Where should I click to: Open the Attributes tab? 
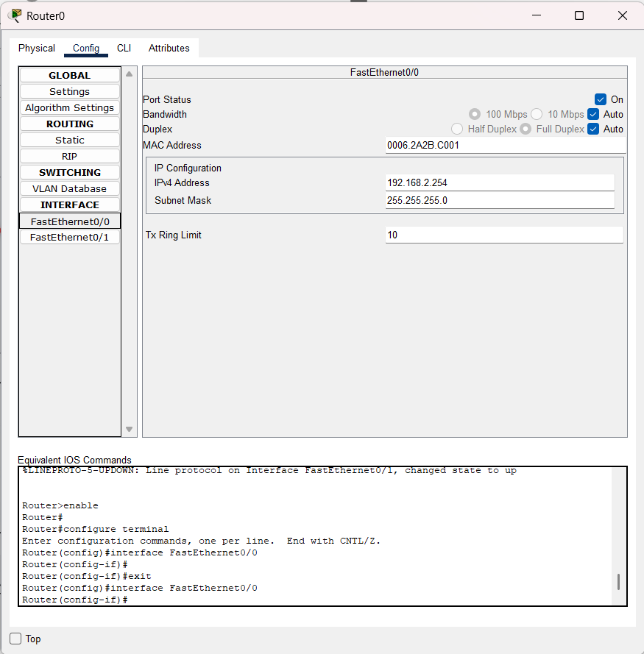(x=169, y=49)
